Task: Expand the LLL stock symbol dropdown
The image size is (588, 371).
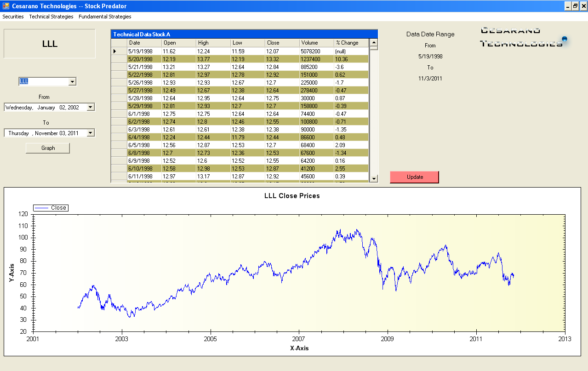Action: click(72, 81)
